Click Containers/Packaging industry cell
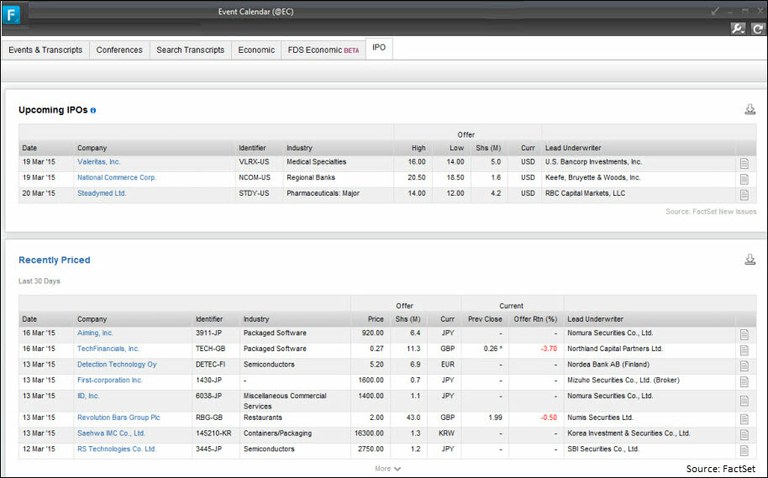768x478 pixels. point(278,433)
